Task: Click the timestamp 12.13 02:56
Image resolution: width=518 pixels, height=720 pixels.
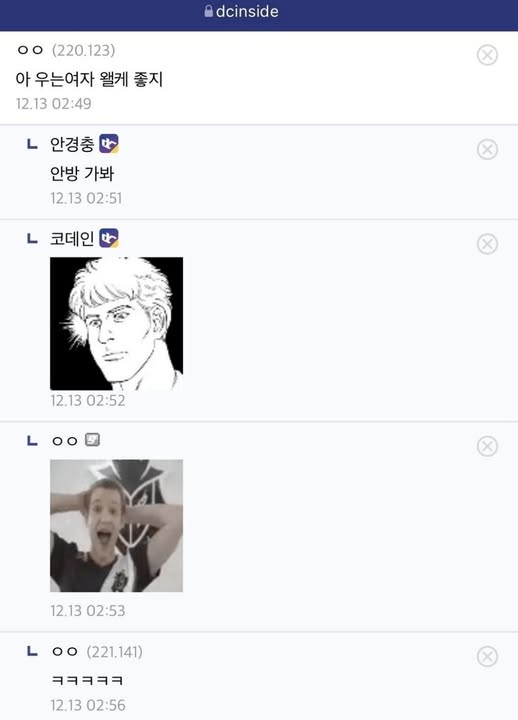Action: coord(88,705)
